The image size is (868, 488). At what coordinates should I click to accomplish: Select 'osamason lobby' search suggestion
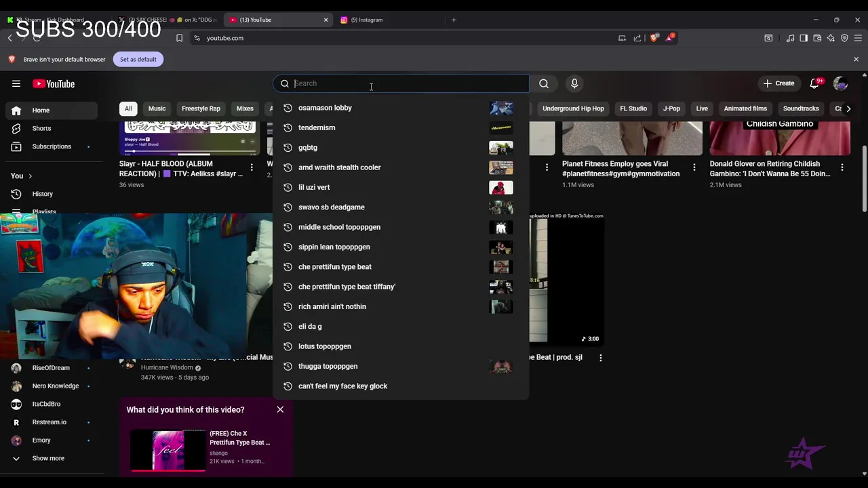click(401, 108)
